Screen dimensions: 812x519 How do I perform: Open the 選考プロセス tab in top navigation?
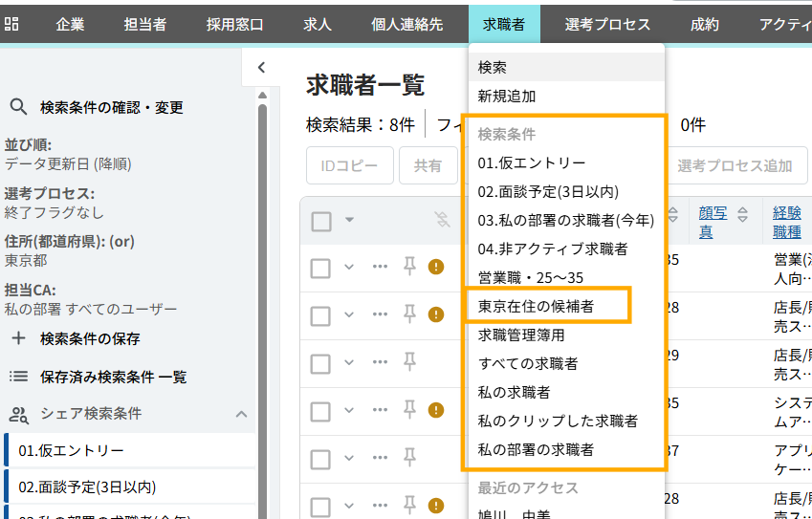tap(606, 25)
